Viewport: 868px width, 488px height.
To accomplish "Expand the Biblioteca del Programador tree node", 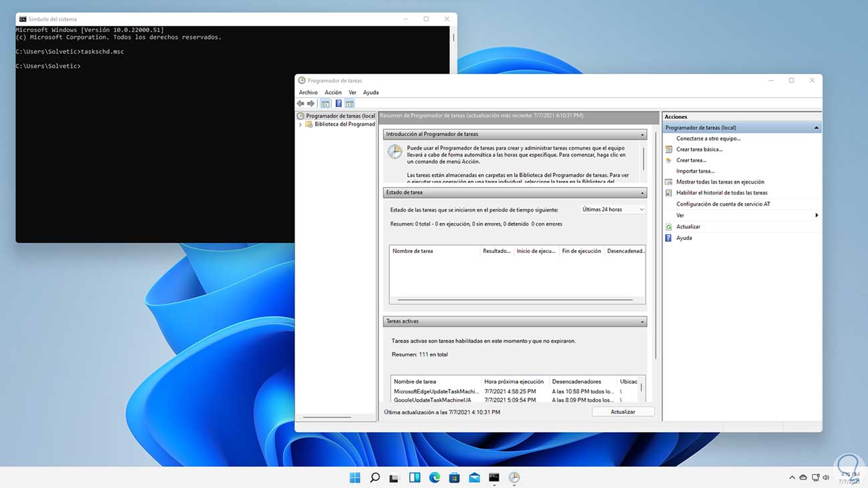I will tap(300, 125).
